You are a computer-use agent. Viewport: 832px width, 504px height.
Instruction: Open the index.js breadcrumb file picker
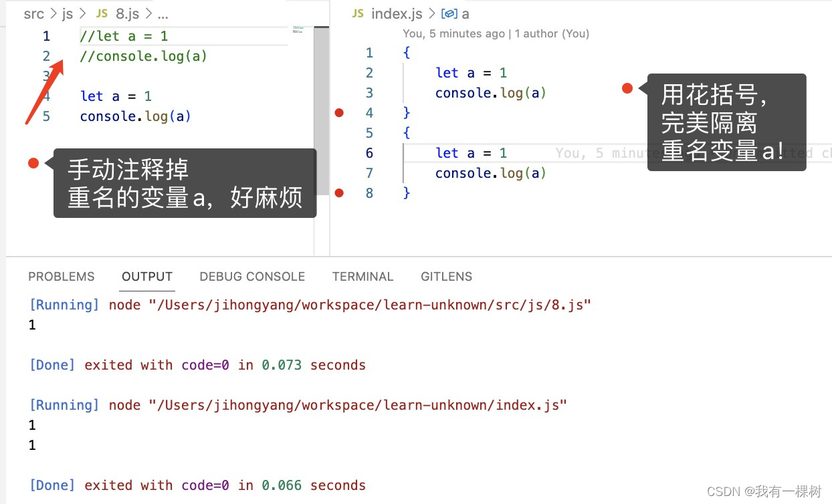tap(397, 13)
